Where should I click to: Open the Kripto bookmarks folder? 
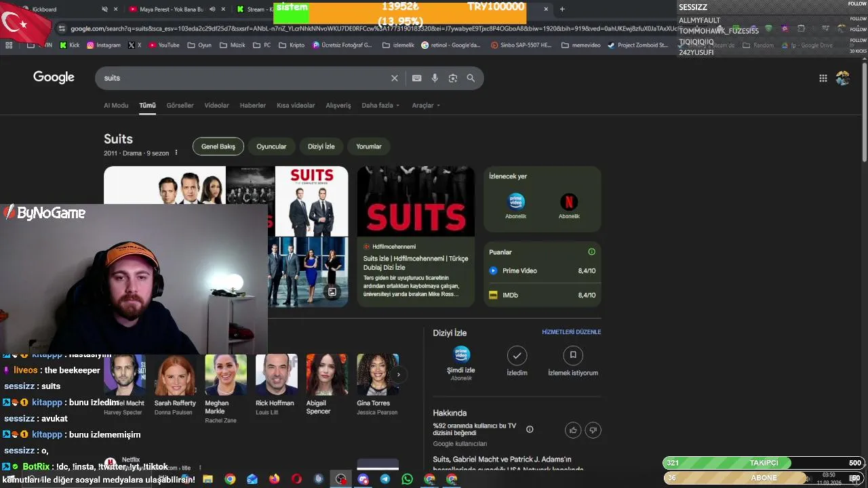coord(292,45)
